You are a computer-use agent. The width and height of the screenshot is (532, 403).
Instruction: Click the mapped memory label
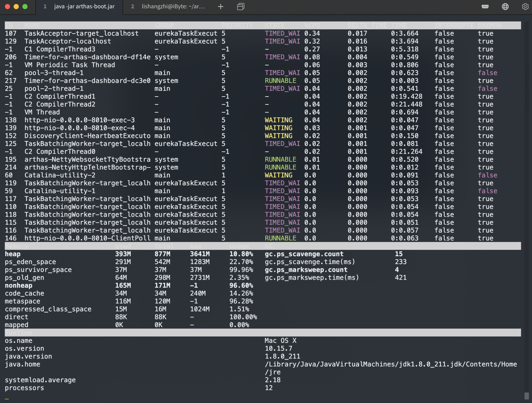16,325
